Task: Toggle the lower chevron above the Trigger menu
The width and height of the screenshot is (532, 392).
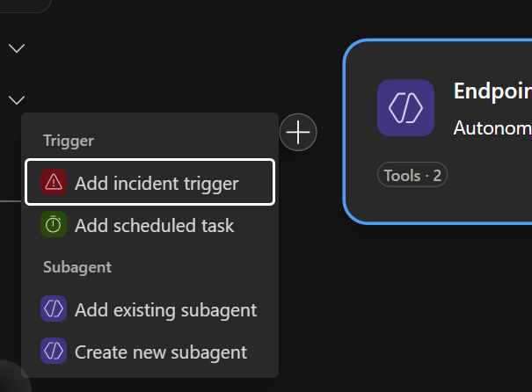Action: tap(17, 99)
